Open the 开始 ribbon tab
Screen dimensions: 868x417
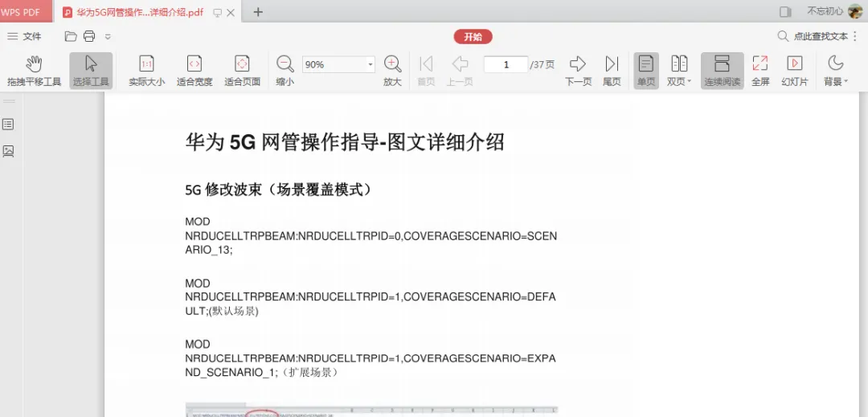pos(473,37)
